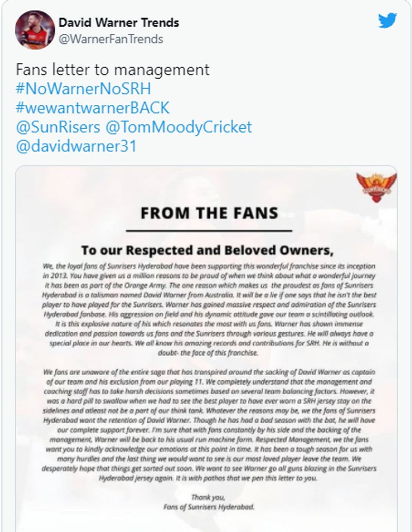Open the @davidwarner31 mention
The height and width of the screenshot is (532, 412).
pyautogui.click(x=76, y=146)
